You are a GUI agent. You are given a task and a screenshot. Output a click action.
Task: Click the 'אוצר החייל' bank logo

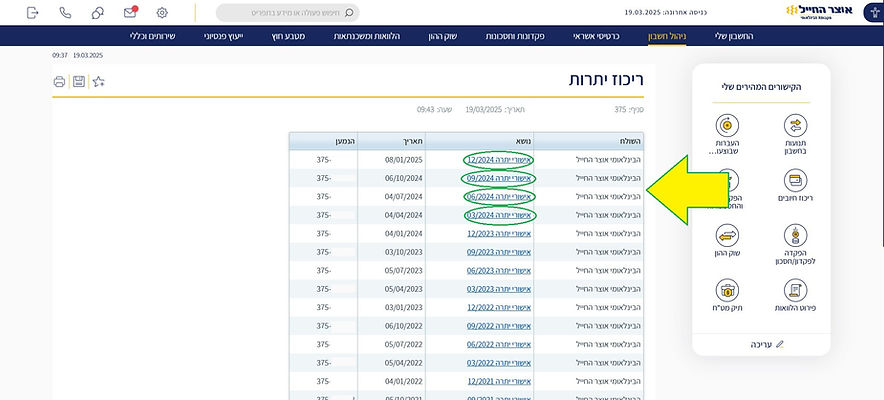[x=819, y=11]
